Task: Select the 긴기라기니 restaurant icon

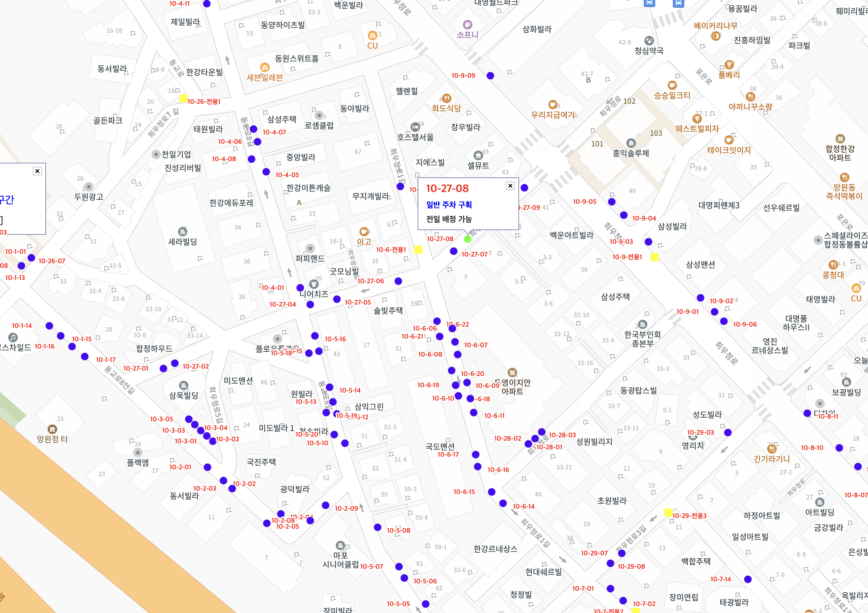Action: coord(772,449)
